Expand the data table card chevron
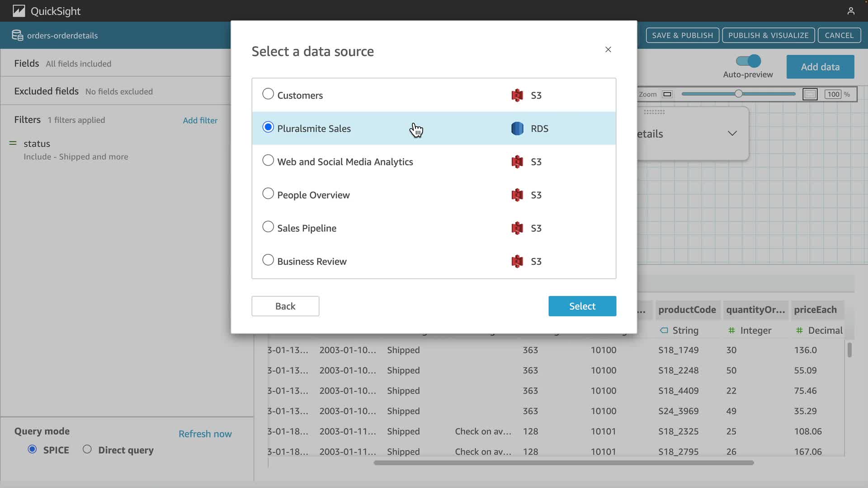This screenshot has width=868, height=488. click(732, 133)
